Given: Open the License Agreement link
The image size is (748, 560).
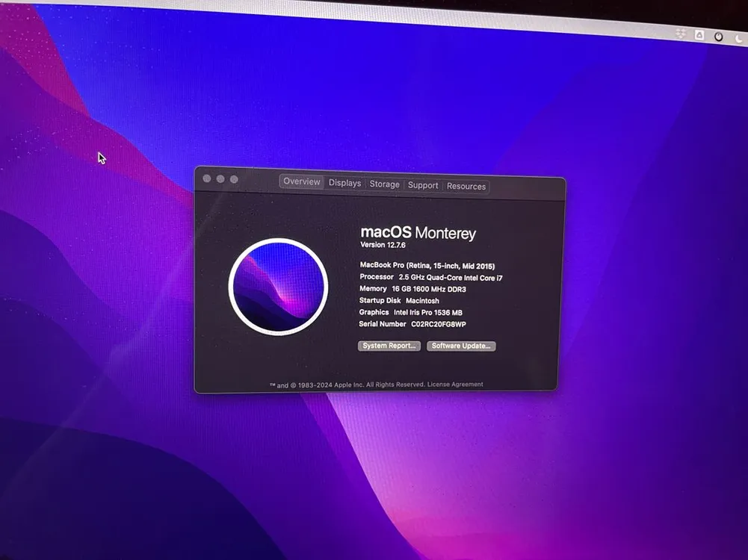Looking at the screenshot, I should [455, 384].
